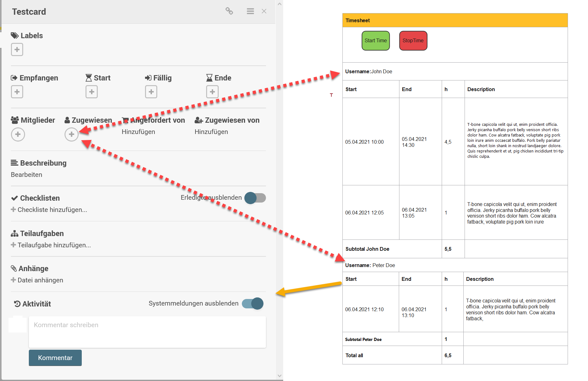Screen dimensions: 588x381
Task: Open the card menu via hamburger icon
Action: click(x=250, y=11)
